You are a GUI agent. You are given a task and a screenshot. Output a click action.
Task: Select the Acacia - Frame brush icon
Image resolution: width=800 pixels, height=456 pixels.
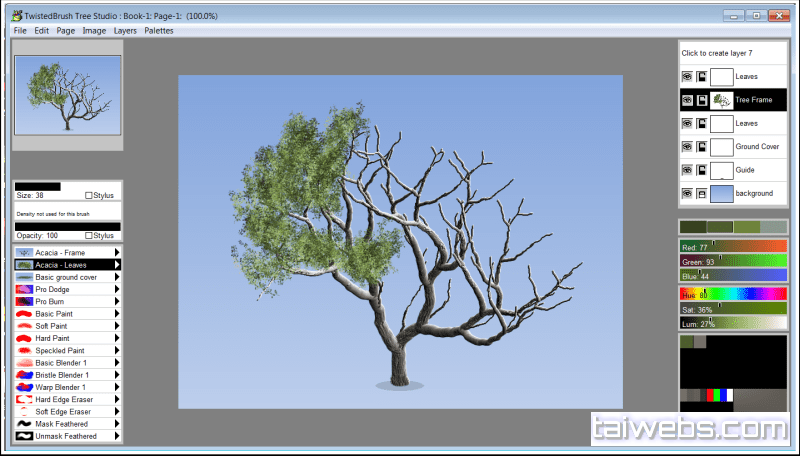point(25,253)
